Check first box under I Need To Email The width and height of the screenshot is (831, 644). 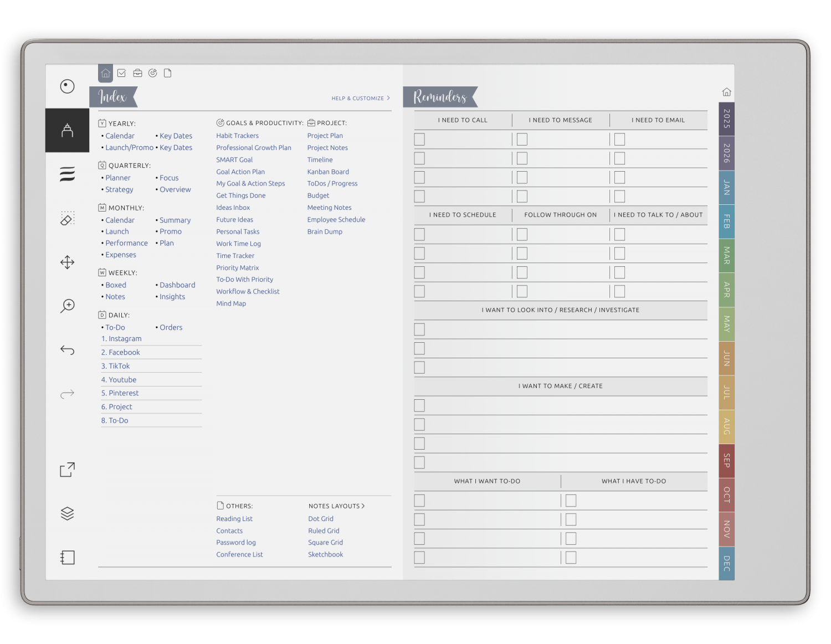[x=619, y=140]
